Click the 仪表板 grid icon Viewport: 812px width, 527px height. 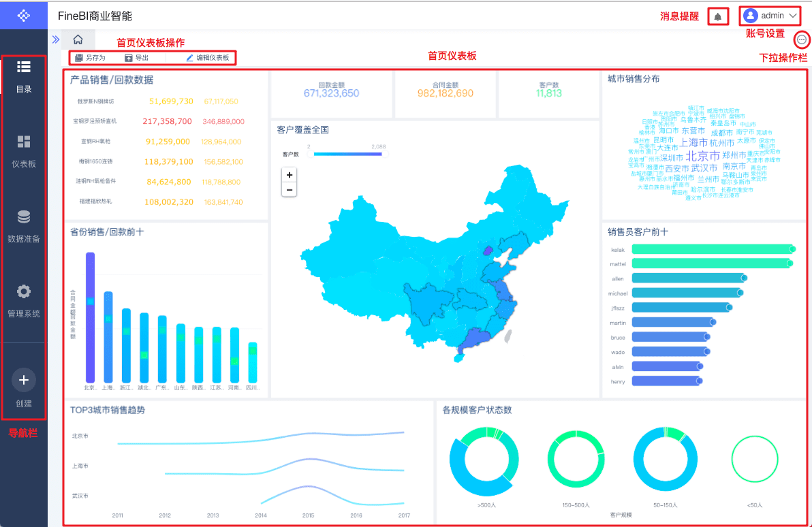(x=24, y=142)
